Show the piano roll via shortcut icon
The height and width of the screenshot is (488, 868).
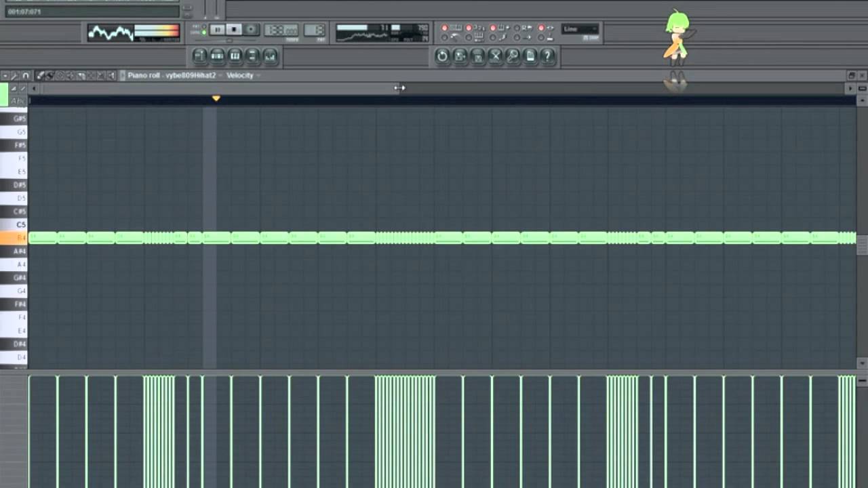click(x=235, y=56)
